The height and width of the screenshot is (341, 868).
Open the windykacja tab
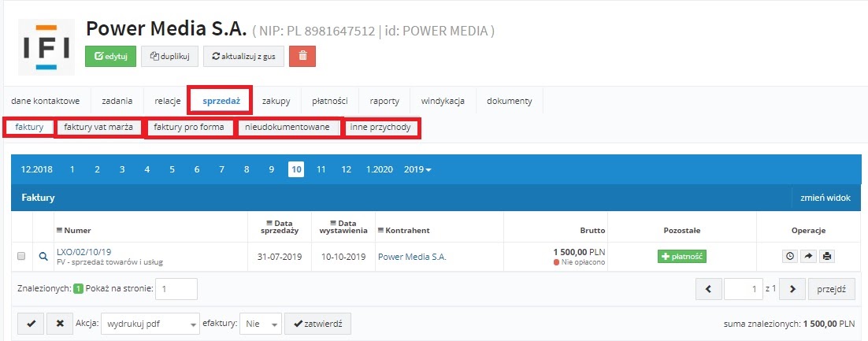click(443, 101)
